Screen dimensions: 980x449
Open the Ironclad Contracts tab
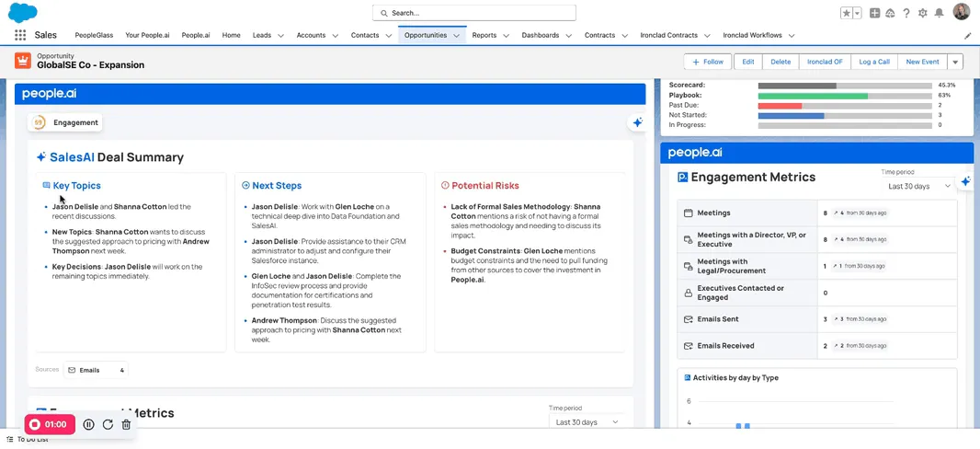tap(668, 36)
